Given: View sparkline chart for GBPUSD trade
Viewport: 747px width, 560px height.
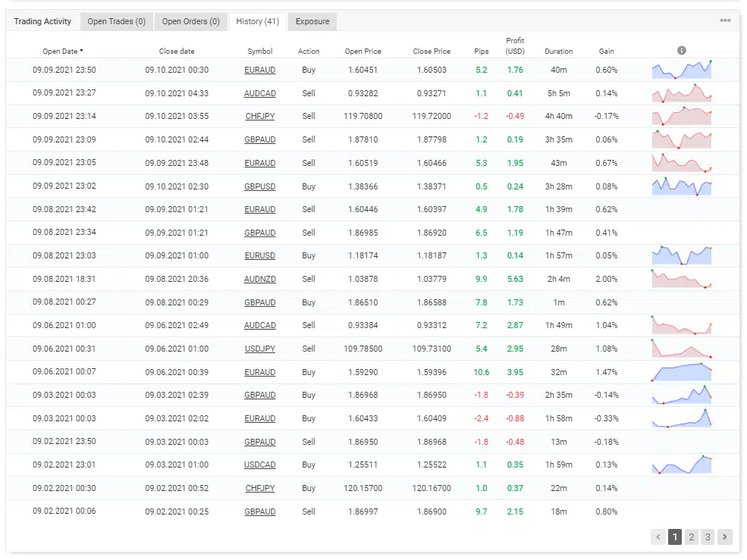Looking at the screenshot, I should pos(682,186).
